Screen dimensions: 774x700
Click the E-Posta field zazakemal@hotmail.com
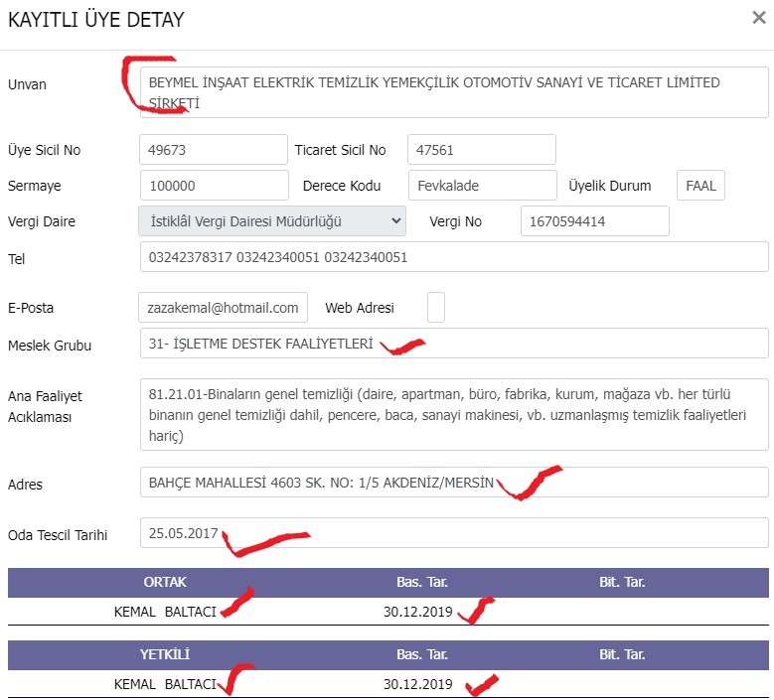tap(224, 308)
